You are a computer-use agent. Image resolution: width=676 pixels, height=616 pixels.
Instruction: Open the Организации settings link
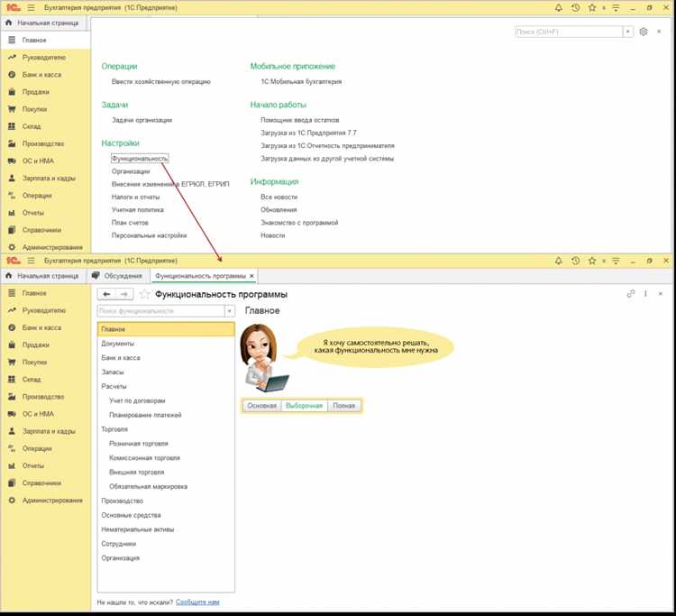click(x=131, y=171)
